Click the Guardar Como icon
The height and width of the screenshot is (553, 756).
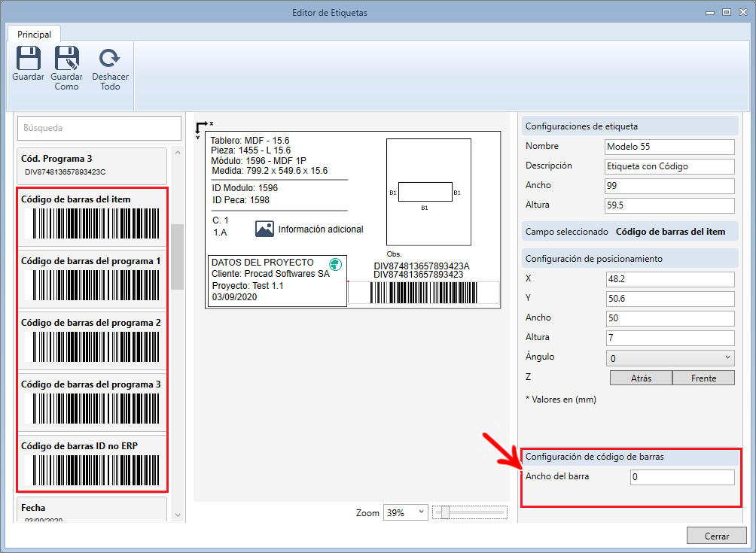pyautogui.click(x=66, y=58)
